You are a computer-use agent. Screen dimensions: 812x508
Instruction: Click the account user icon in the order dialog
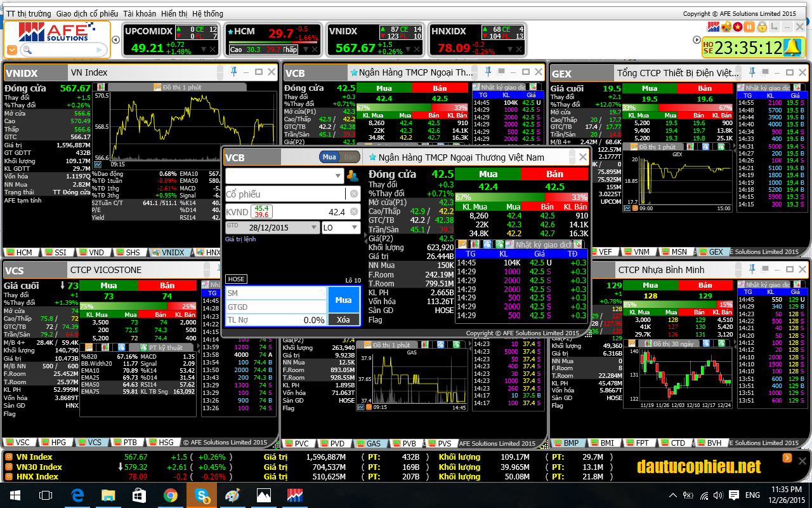(x=353, y=176)
